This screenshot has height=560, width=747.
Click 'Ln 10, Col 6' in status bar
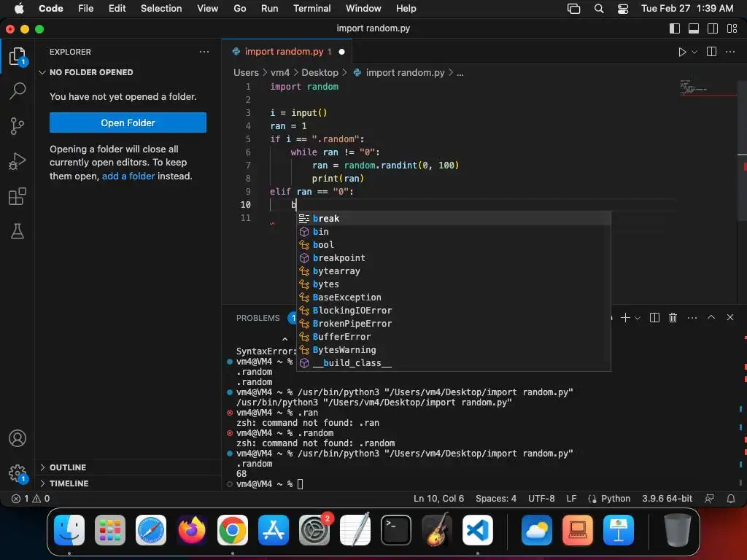point(438,499)
